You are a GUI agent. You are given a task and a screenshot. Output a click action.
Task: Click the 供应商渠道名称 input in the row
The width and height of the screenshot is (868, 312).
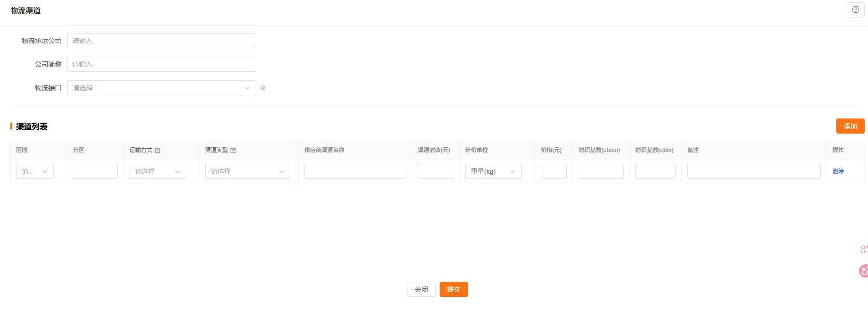pos(355,171)
